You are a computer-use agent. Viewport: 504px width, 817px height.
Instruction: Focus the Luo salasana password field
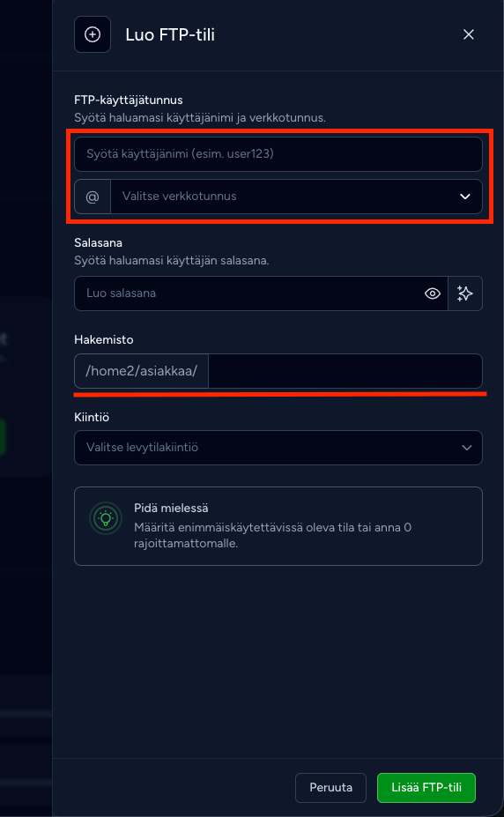[248, 293]
